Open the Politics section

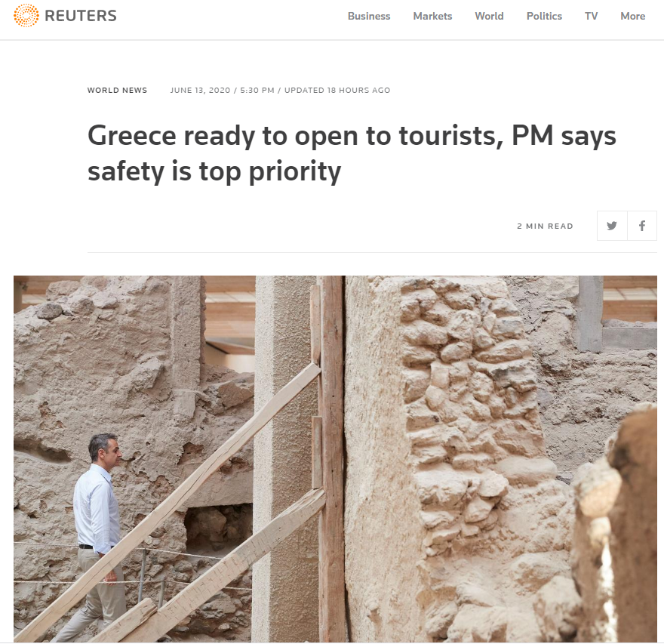pyautogui.click(x=544, y=16)
